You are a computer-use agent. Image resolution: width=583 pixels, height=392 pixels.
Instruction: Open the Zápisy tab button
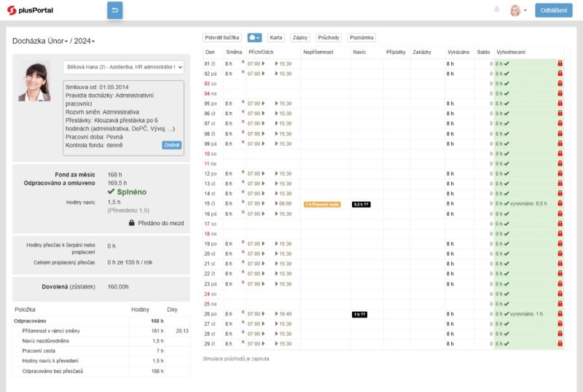[x=300, y=38]
